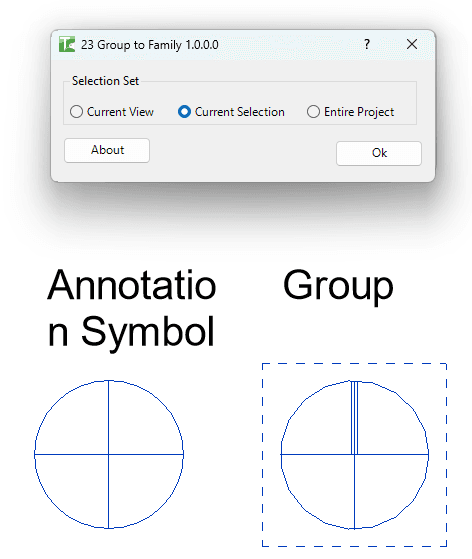Select Entire Project radio option

point(313,112)
